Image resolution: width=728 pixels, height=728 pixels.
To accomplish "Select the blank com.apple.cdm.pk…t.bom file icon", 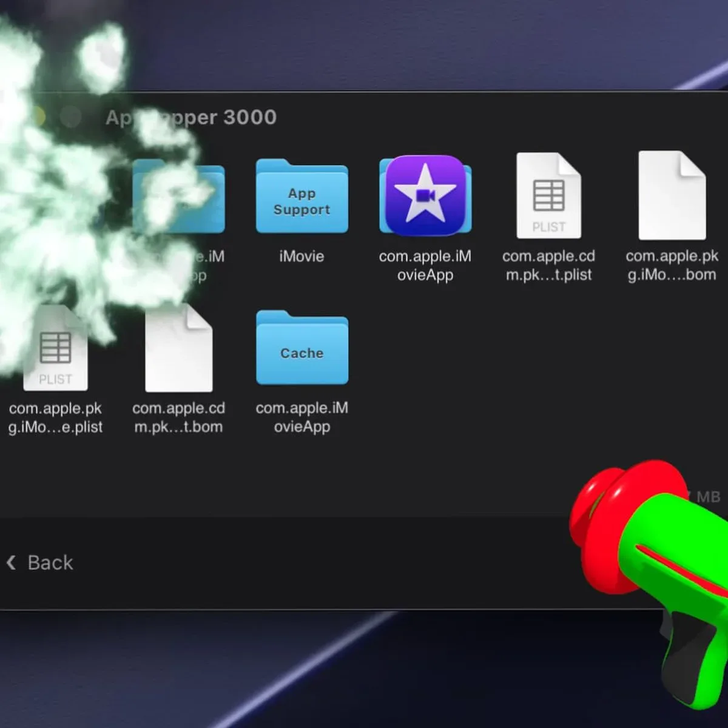I will click(x=178, y=348).
